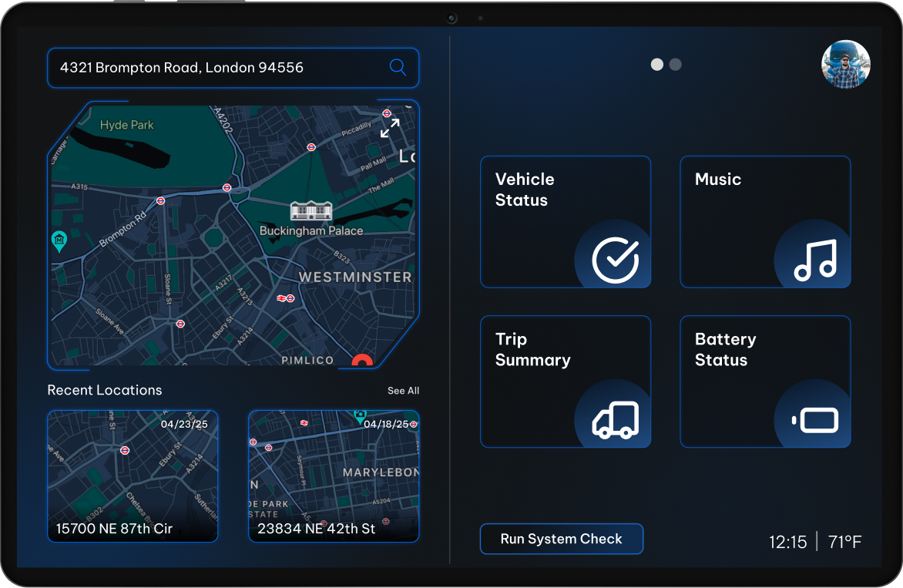
Task: Tap the teal location pin near Brompton Rd
Action: click(x=59, y=241)
